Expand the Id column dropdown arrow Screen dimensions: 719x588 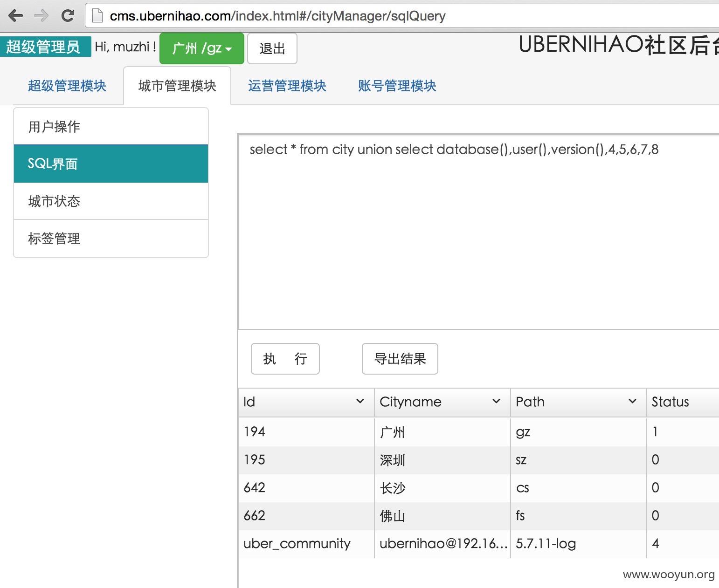tap(360, 401)
